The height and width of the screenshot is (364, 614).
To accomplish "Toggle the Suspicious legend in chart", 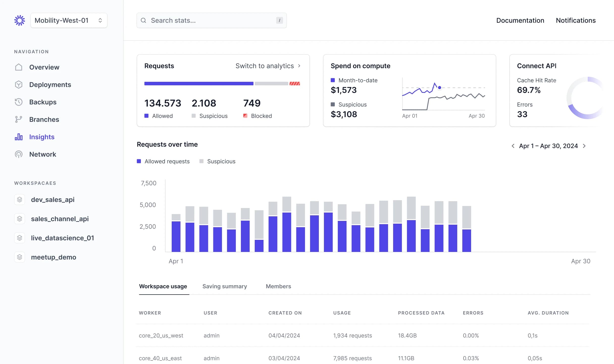I will click(217, 161).
